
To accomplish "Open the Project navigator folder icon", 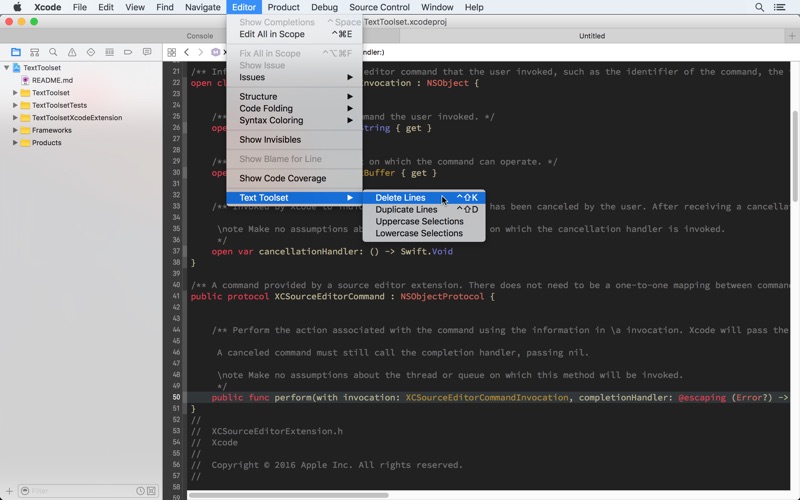I will pos(16,52).
